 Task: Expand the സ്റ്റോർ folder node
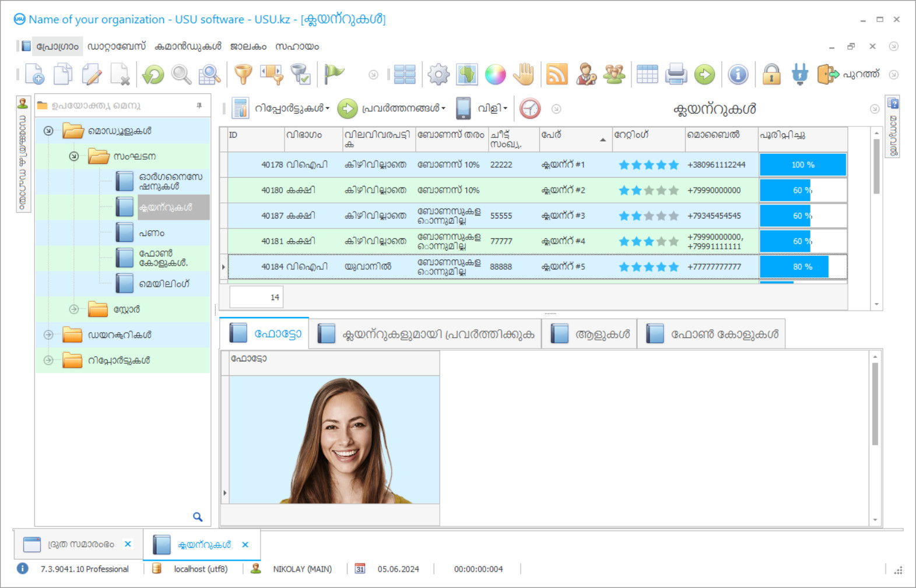(x=74, y=309)
